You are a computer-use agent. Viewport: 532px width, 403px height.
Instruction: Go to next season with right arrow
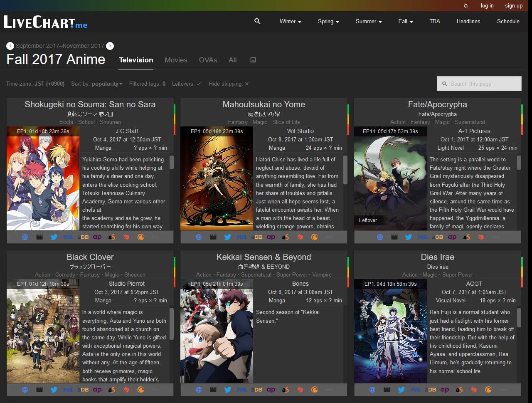tap(110, 46)
